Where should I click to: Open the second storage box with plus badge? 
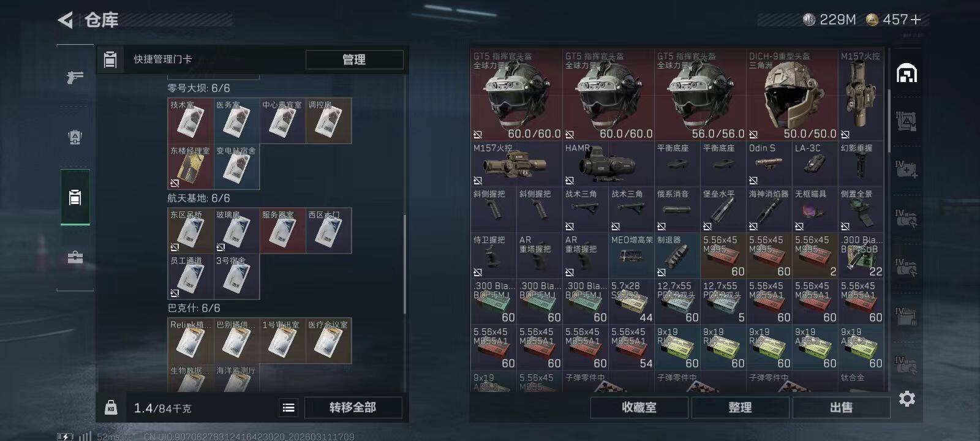[907, 169]
